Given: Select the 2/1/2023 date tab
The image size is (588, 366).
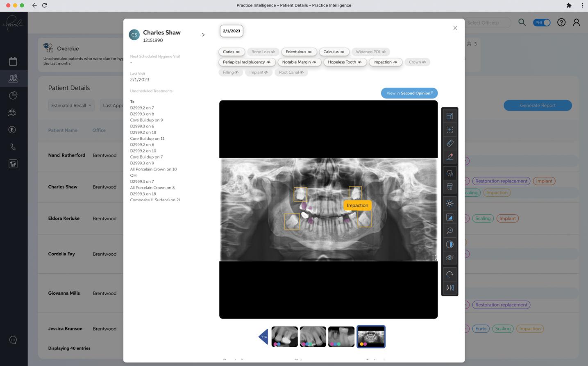Looking at the screenshot, I should (232, 31).
